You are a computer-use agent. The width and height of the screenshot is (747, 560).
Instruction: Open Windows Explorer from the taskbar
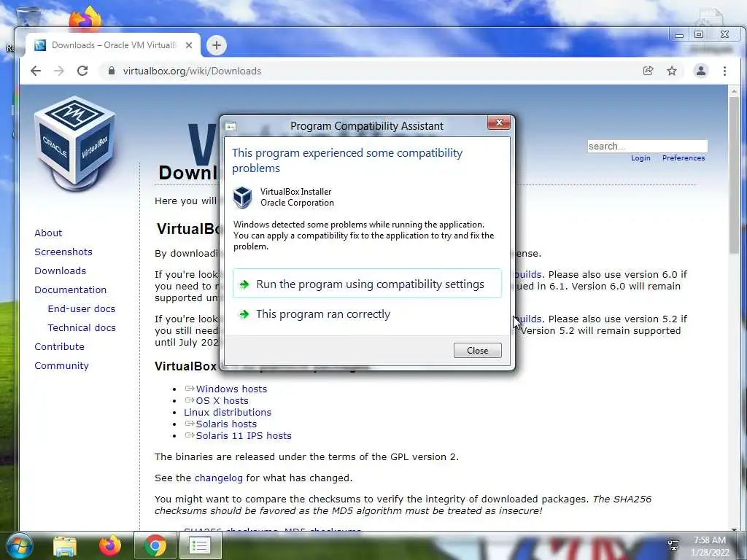click(x=65, y=545)
